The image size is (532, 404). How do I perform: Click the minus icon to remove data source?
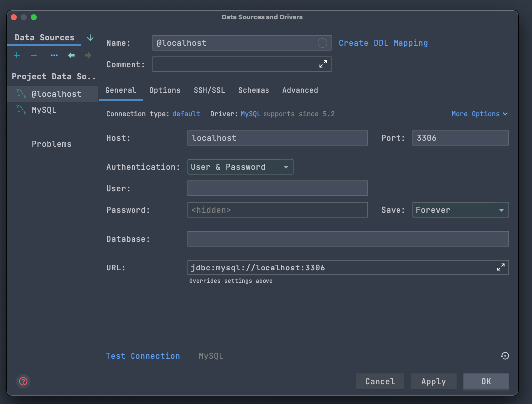(x=34, y=55)
